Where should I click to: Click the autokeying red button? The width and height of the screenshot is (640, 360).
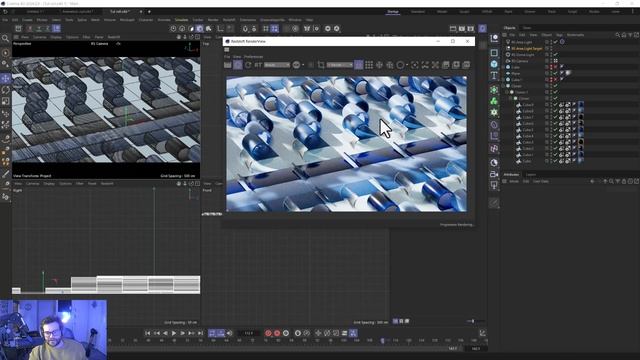[277, 333]
